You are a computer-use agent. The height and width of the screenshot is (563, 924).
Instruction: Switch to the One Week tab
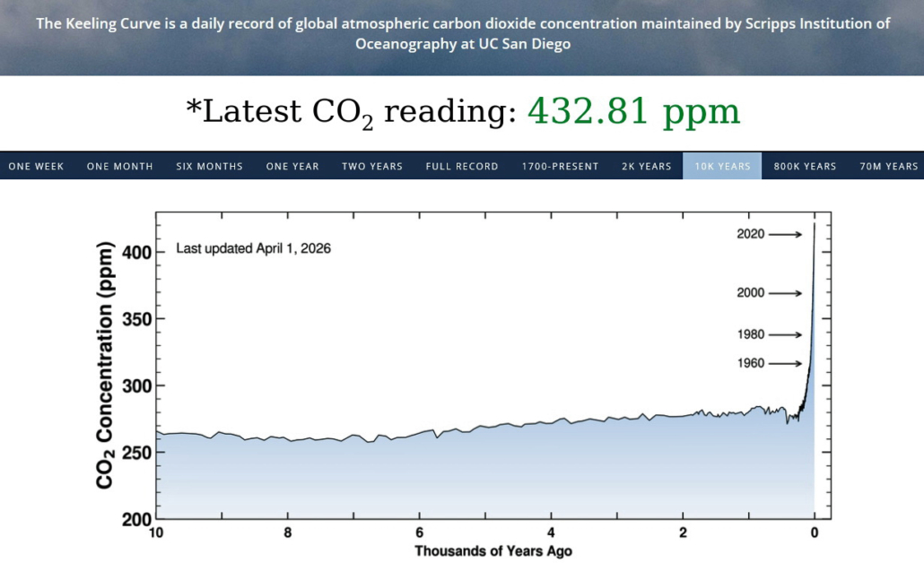[36, 166]
